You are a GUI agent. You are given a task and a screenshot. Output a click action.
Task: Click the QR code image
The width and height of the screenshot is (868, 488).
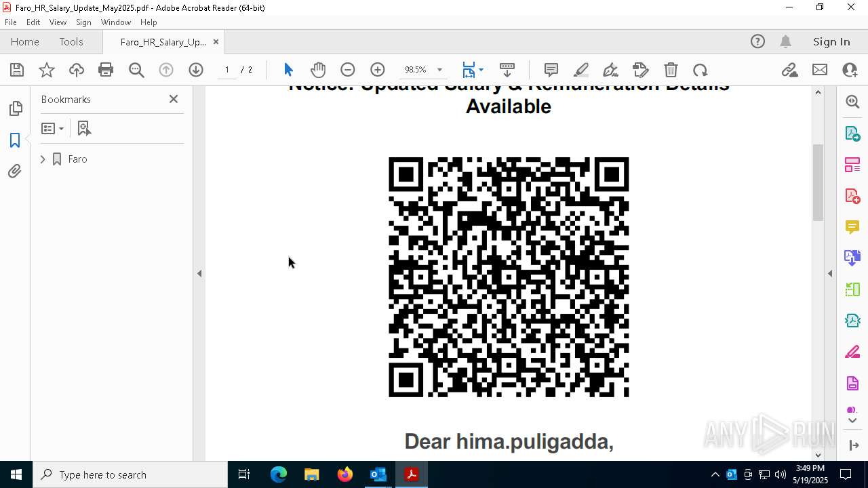click(x=509, y=277)
